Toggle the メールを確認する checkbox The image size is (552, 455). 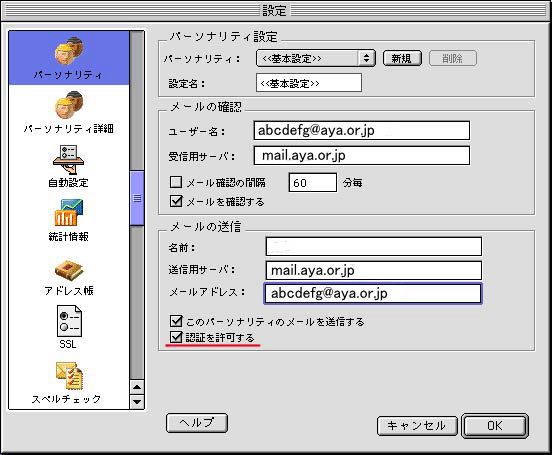pos(176,201)
